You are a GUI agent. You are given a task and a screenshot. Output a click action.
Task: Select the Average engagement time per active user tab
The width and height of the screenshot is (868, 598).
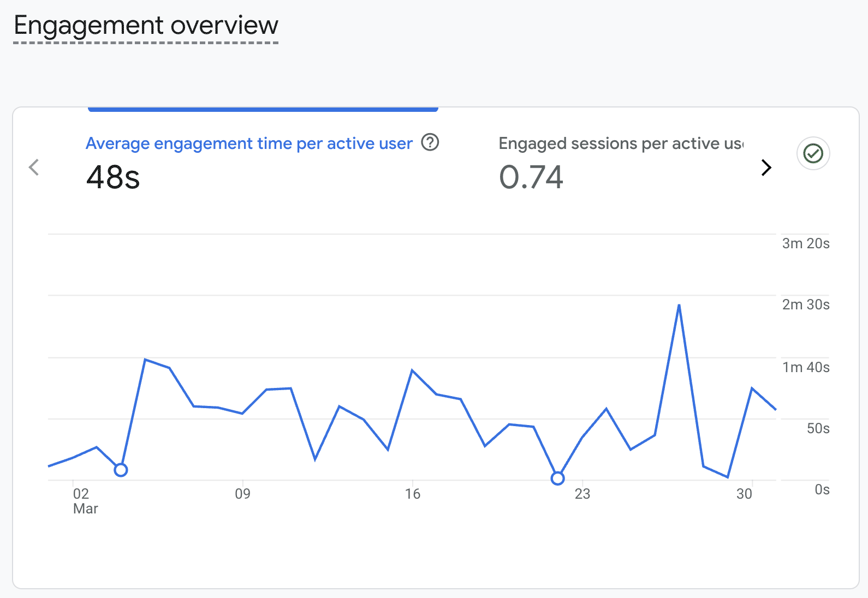pos(249,143)
